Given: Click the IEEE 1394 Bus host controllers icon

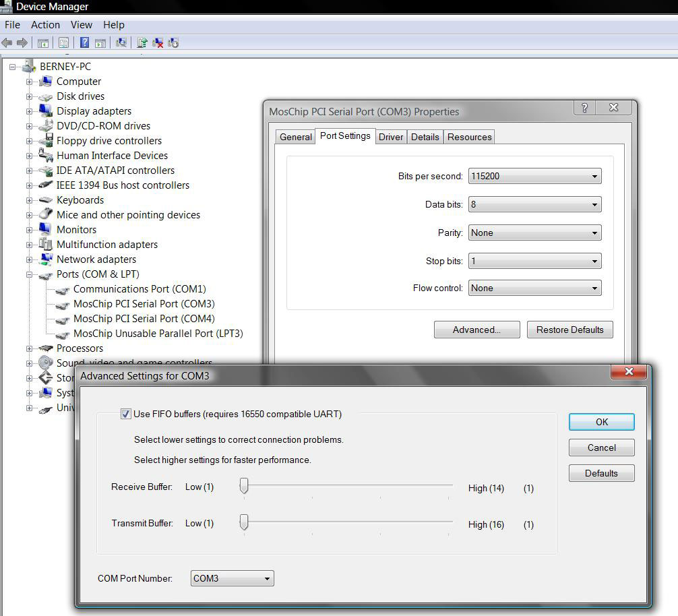Looking at the screenshot, I should click(45, 185).
